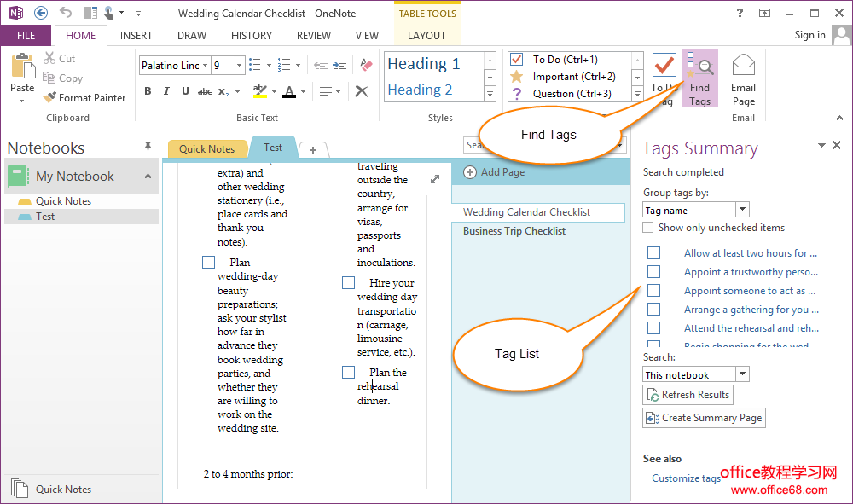Open the font size dropdown
Image resolution: width=853 pixels, height=504 pixels.
[240, 66]
